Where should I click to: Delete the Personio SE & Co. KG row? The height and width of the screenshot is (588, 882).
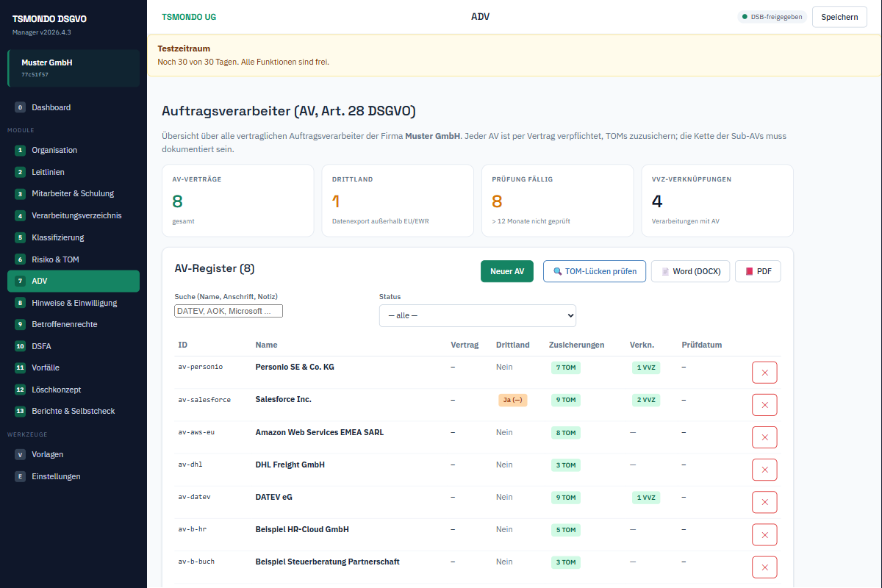[x=764, y=373]
